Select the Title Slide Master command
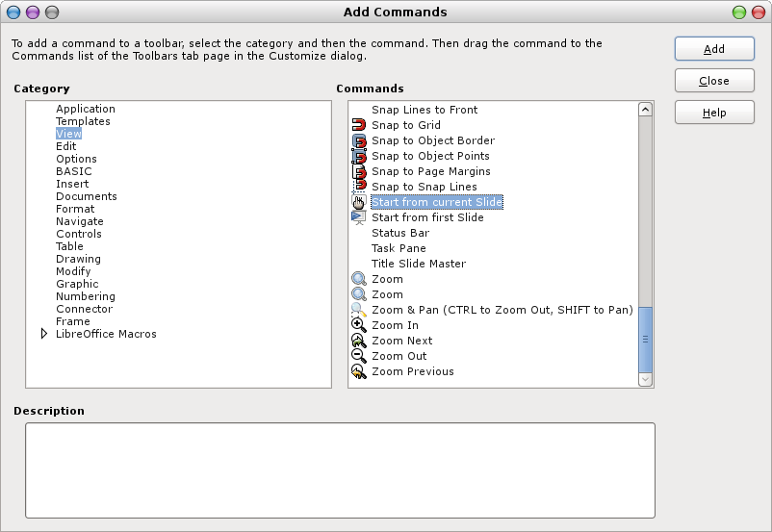This screenshot has height=532, width=772. pyautogui.click(x=419, y=264)
